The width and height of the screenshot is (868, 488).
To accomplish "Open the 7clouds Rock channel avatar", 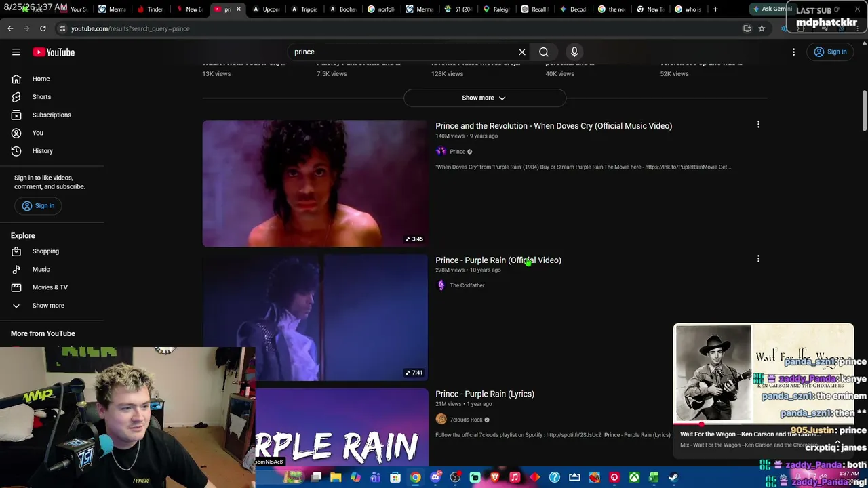I will [441, 420].
